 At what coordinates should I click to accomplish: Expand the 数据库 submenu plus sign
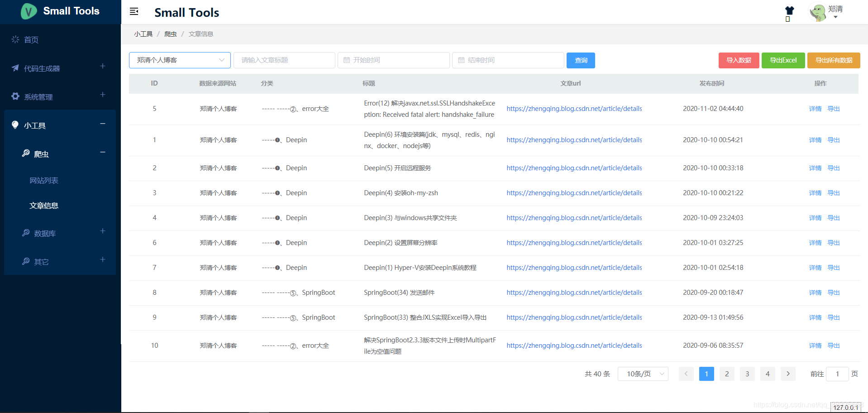(x=103, y=231)
